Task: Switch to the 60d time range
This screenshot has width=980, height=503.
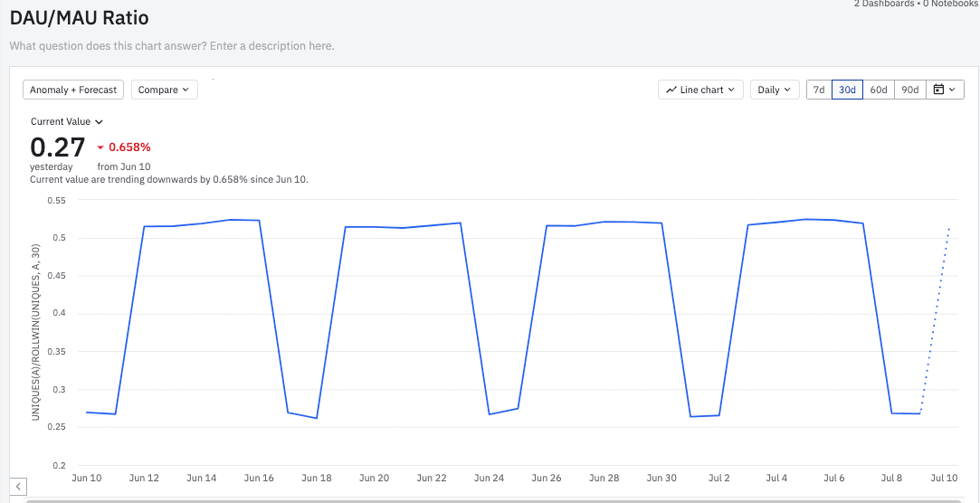Action: coord(878,90)
